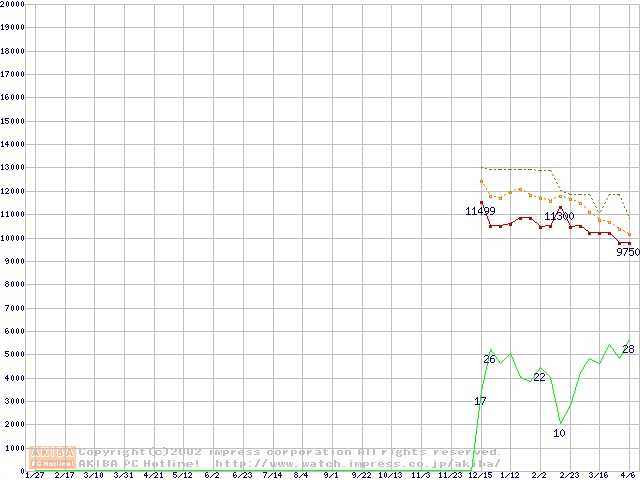Select the green line label 22
This screenshot has height=480, width=640.
tap(539, 377)
